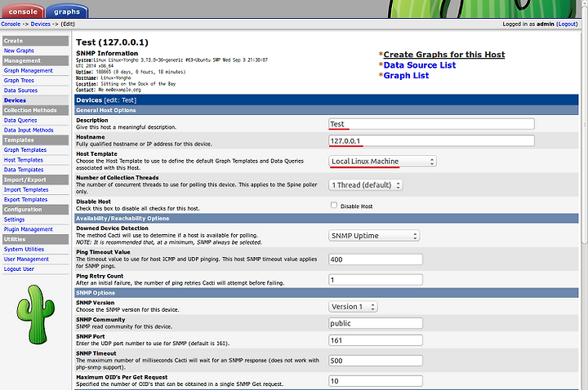Open Graph Trees menu item

(19, 81)
